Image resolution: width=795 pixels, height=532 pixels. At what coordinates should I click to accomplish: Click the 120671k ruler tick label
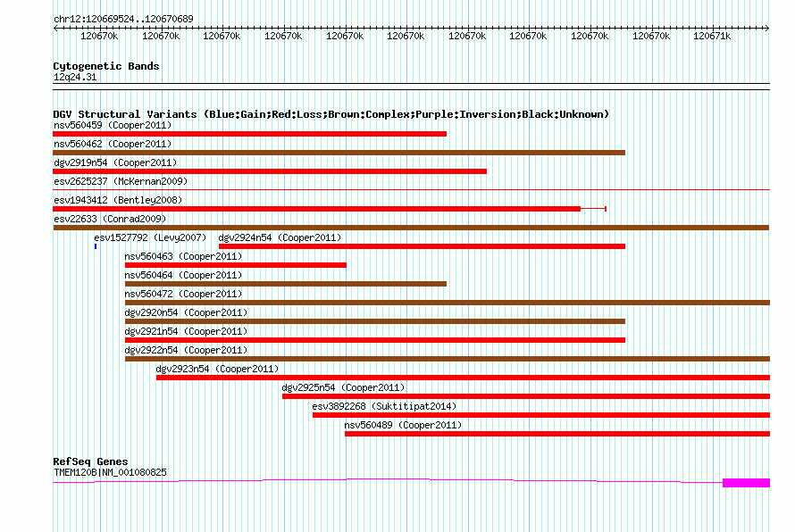click(712, 36)
